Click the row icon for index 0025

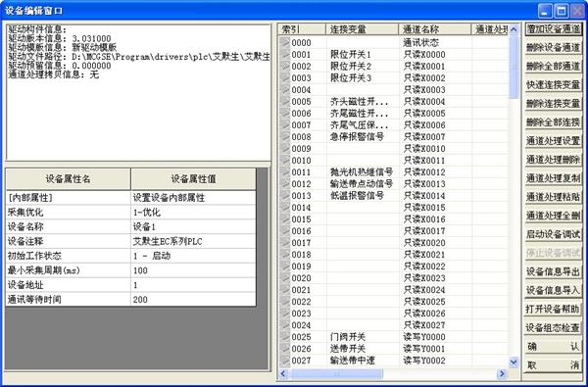click(x=285, y=337)
